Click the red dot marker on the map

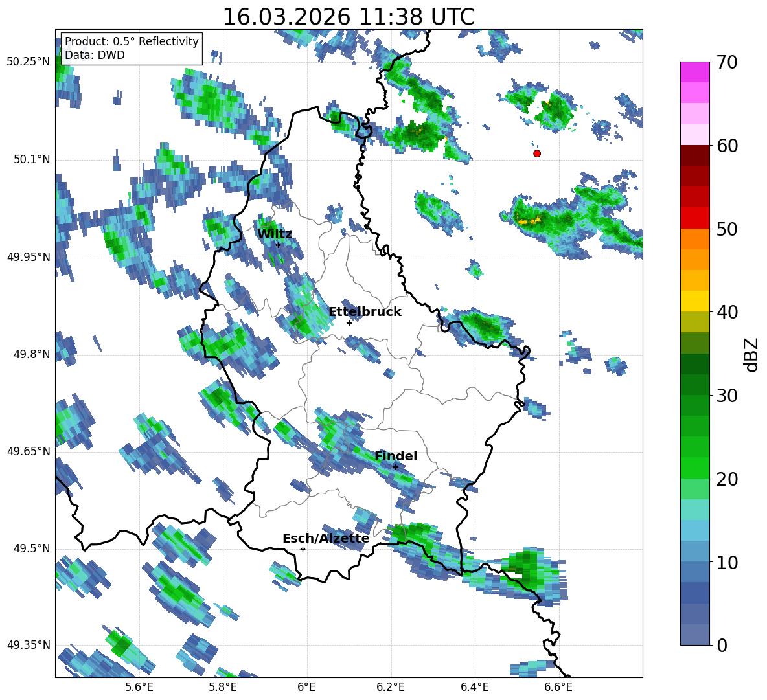tap(537, 153)
